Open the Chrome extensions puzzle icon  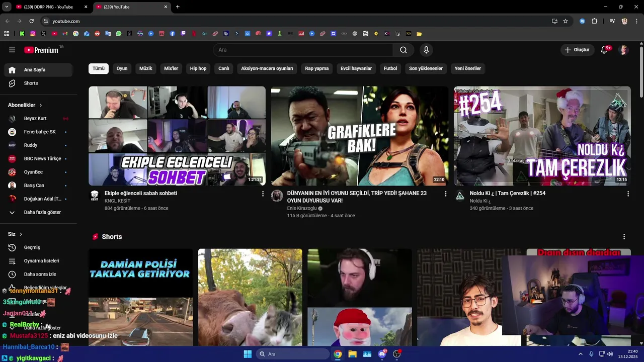[595, 21]
